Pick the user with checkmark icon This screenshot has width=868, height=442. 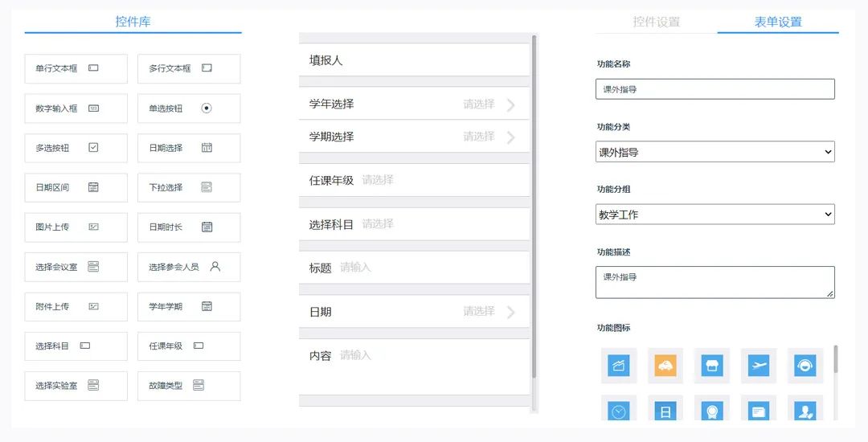click(805, 409)
